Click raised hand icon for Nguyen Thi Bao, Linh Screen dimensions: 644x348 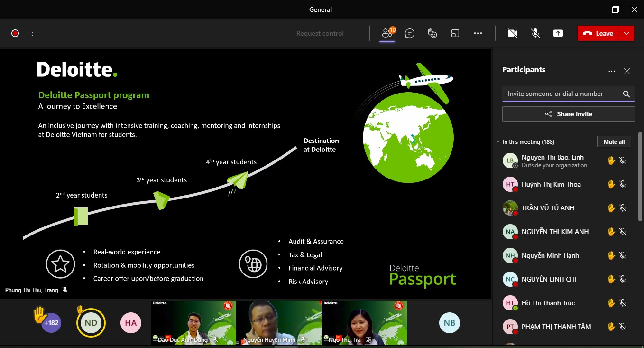pos(611,160)
